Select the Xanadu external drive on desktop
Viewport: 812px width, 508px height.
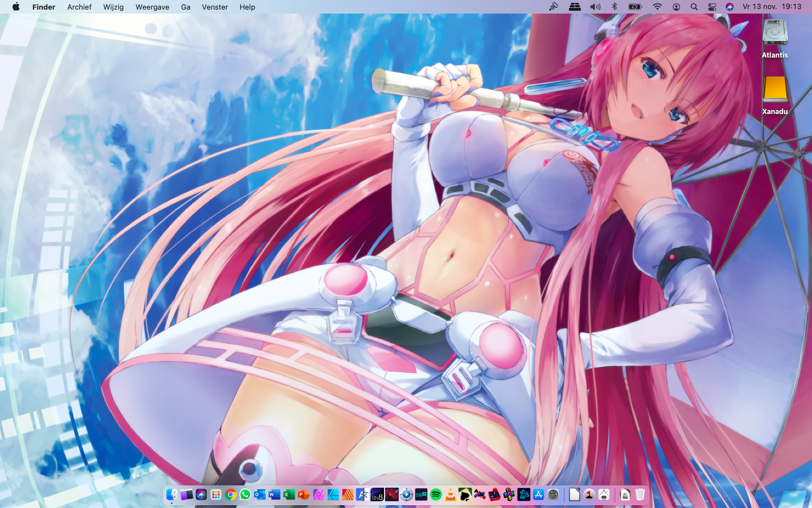coord(775,95)
